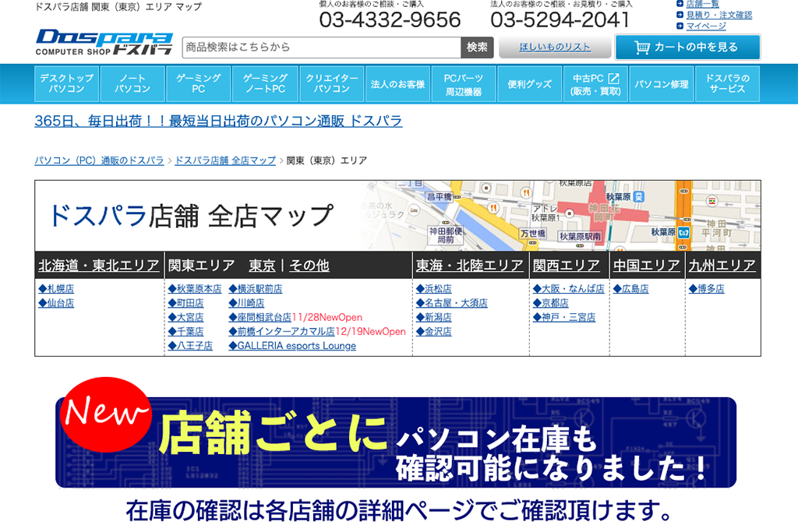Open the 千葉店 store link
This screenshot has width=798, height=532.
pyautogui.click(x=185, y=332)
